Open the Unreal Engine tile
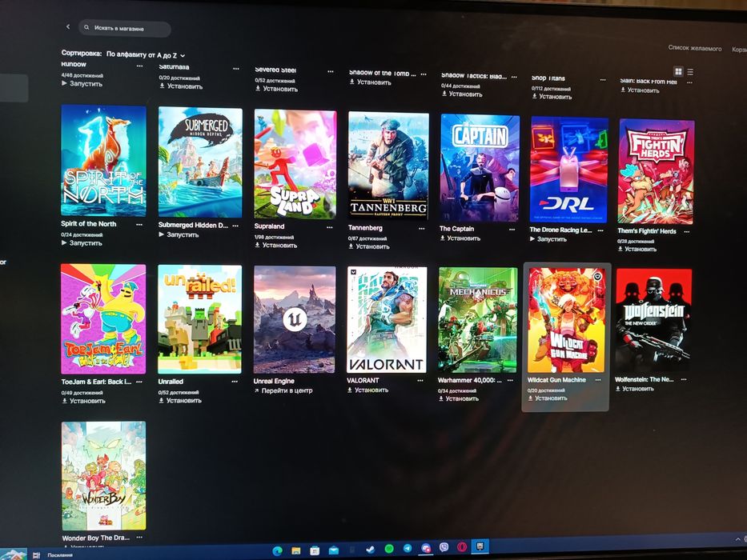Viewport: 747px width, 560px height. 295,319
